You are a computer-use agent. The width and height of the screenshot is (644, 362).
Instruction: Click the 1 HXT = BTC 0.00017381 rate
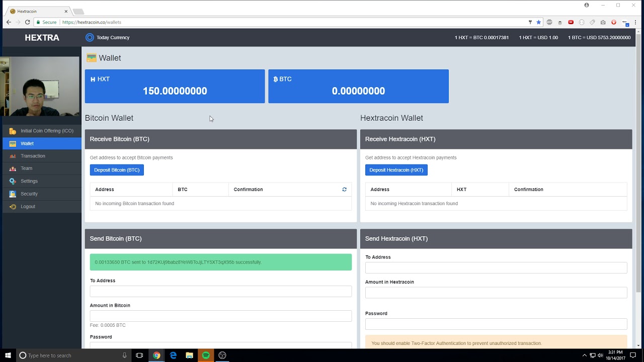point(481,38)
